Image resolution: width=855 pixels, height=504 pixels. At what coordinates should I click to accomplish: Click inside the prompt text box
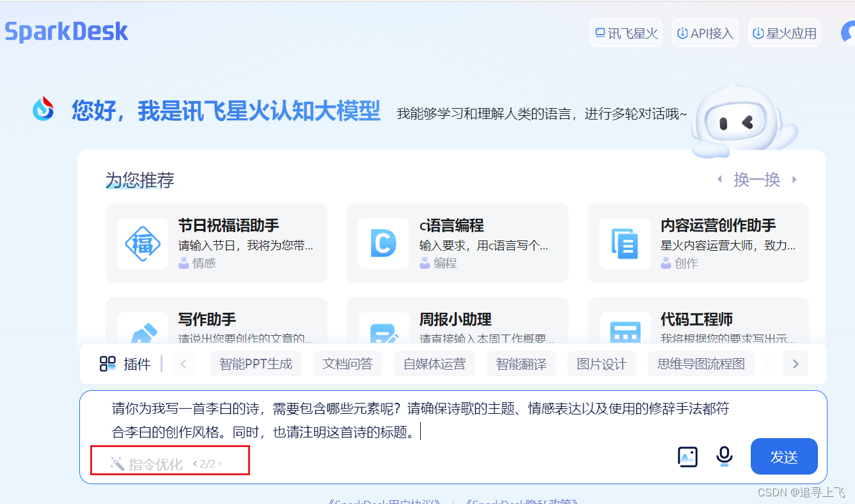pos(422,420)
